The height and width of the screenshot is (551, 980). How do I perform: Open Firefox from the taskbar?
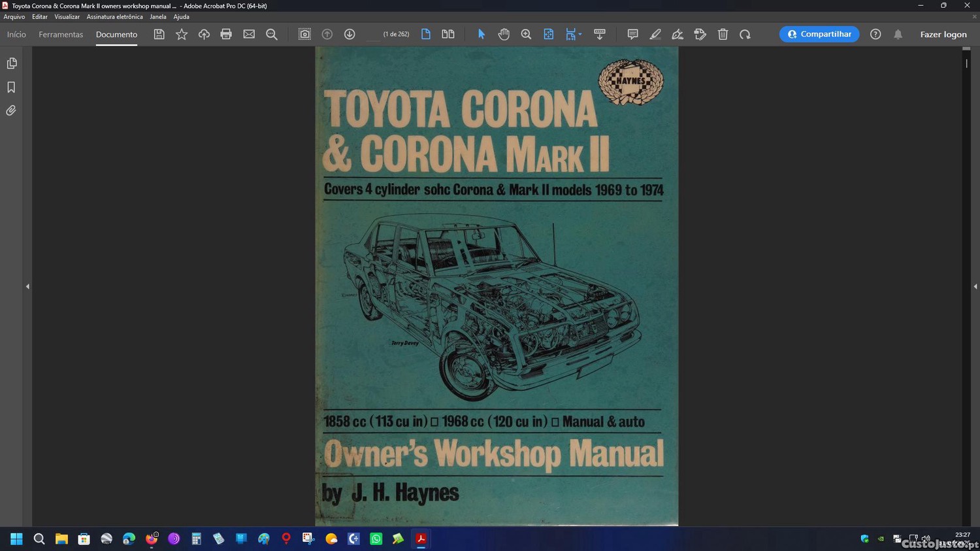152,539
